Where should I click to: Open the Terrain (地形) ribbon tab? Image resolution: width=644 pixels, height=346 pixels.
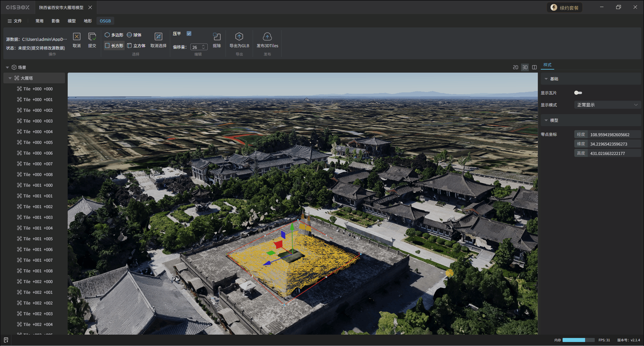coord(88,21)
